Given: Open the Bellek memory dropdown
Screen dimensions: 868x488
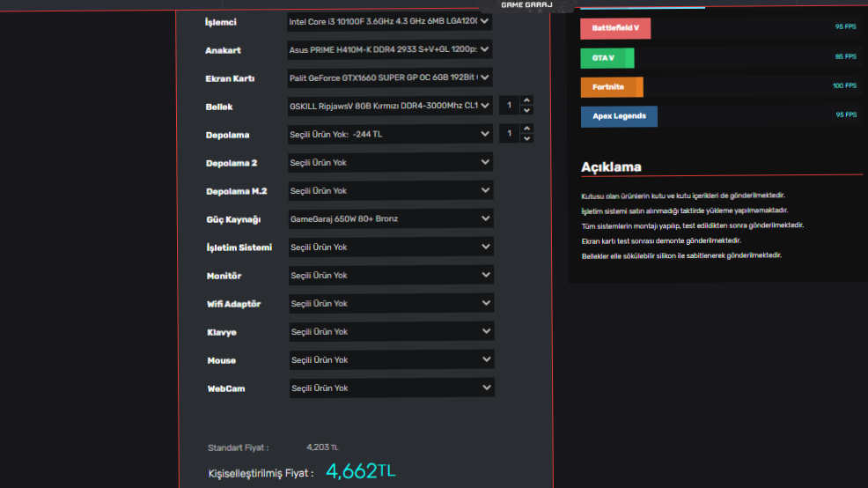Looking at the screenshot, I should pyautogui.click(x=390, y=106).
